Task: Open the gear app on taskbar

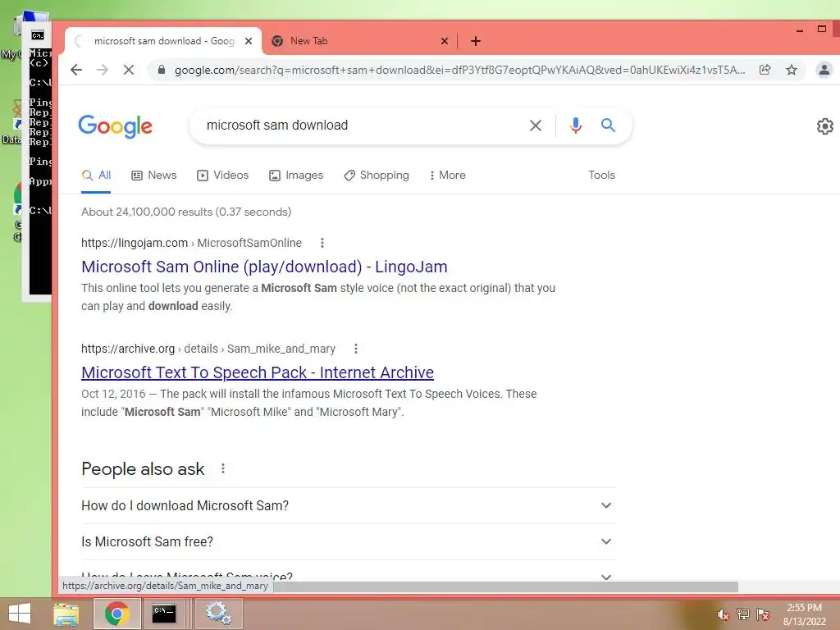Action: coord(218,614)
